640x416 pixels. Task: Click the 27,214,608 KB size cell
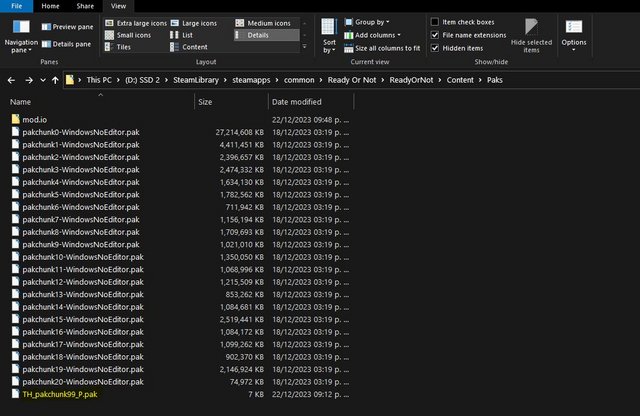(240, 132)
